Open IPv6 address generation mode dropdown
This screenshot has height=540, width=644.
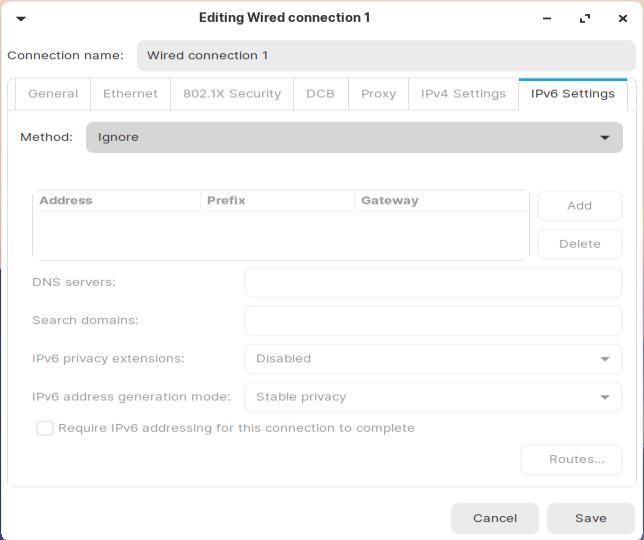click(433, 397)
